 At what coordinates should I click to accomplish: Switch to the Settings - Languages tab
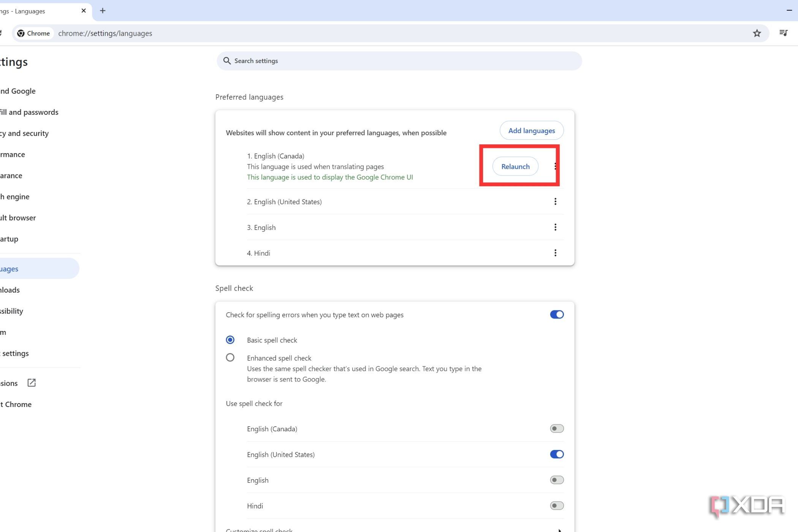point(38,11)
